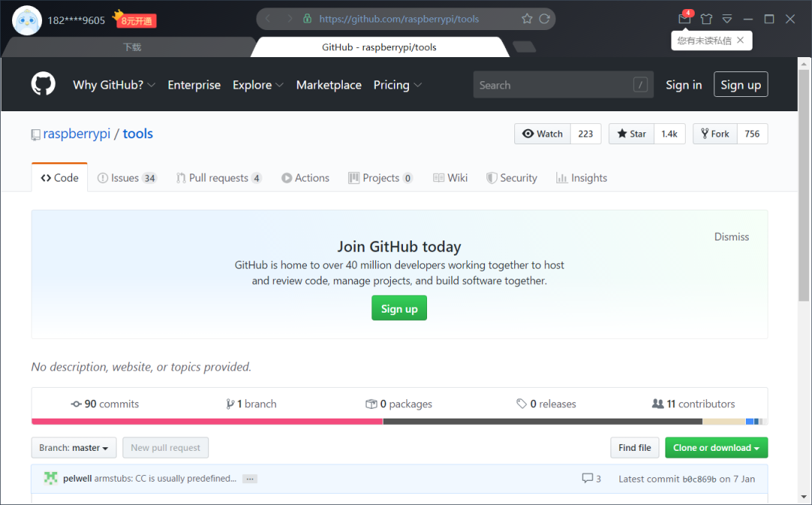The height and width of the screenshot is (505, 812).
Task: Select the Code tab
Action: point(59,177)
